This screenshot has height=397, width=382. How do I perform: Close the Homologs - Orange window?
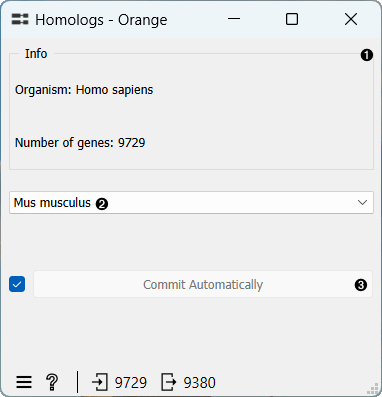click(x=351, y=19)
